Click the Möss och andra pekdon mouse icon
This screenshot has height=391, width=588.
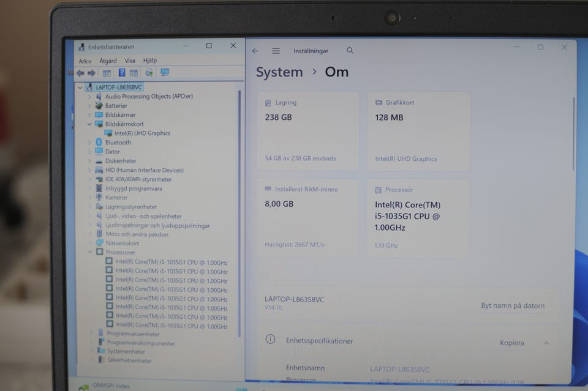(99, 234)
